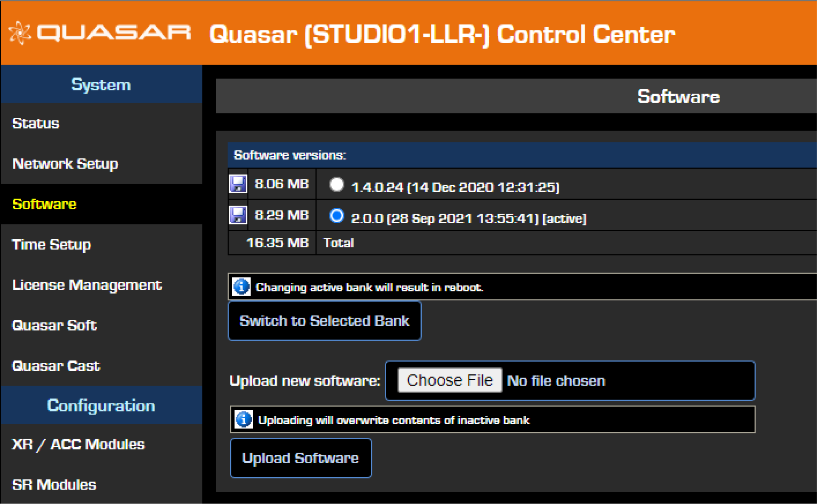Click the 'Quasar (STUDIO1-LLR-) Control Center' title

[x=442, y=34]
